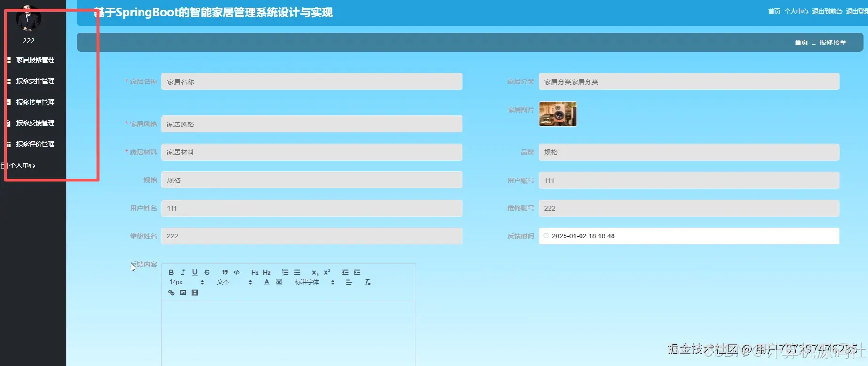
Task: Create a bulleted list
Action: coord(297,272)
